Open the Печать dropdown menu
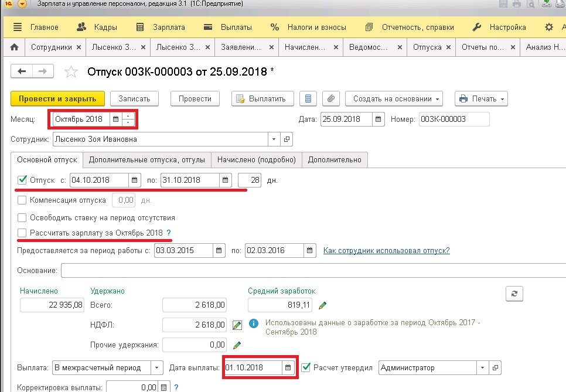Image resolution: width=566 pixels, height=392 pixels. [x=481, y=98]
